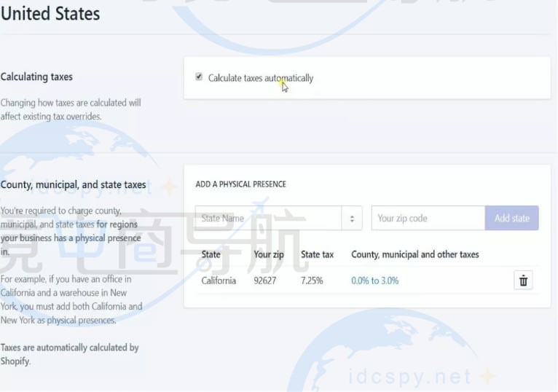Screen dimensions: 558x392
Task: Toggle the Calculate taxes automatically checkbox
Action: (x=199, y=77)
